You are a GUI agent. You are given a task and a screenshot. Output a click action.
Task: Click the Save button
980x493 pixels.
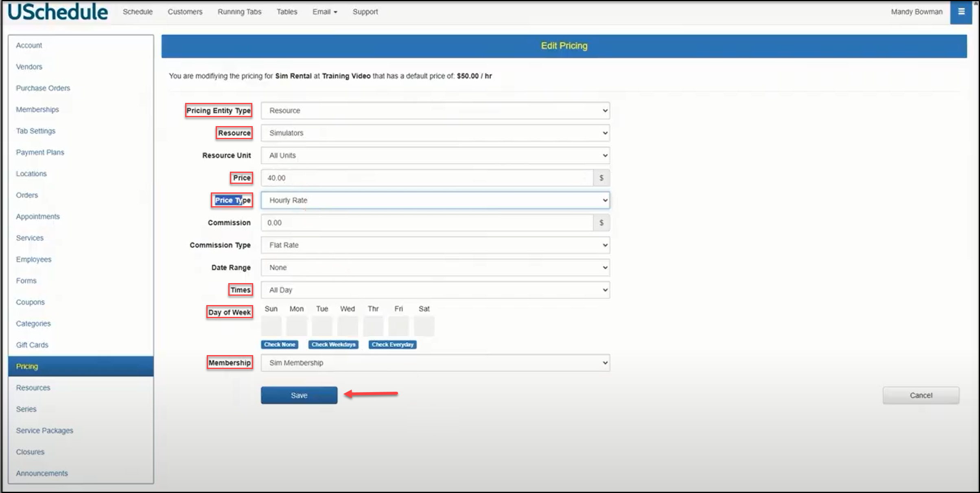click(299, 395)
